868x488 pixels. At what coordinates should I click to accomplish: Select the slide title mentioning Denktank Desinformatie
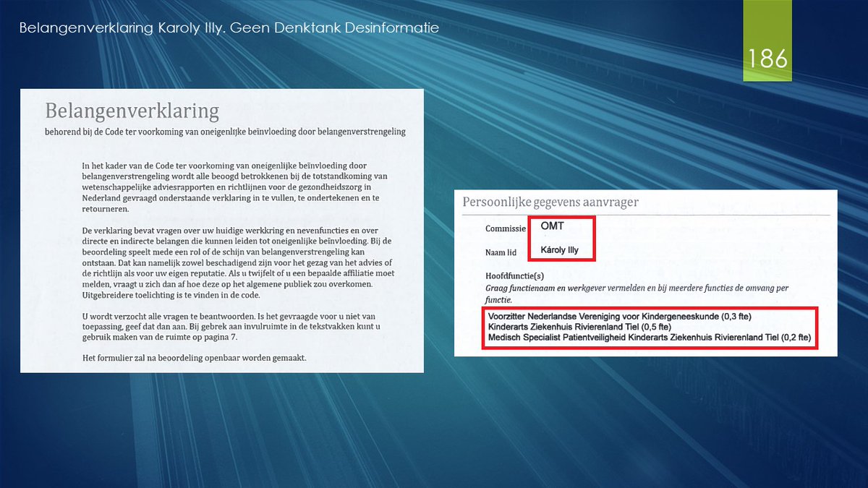pos(229,28)
